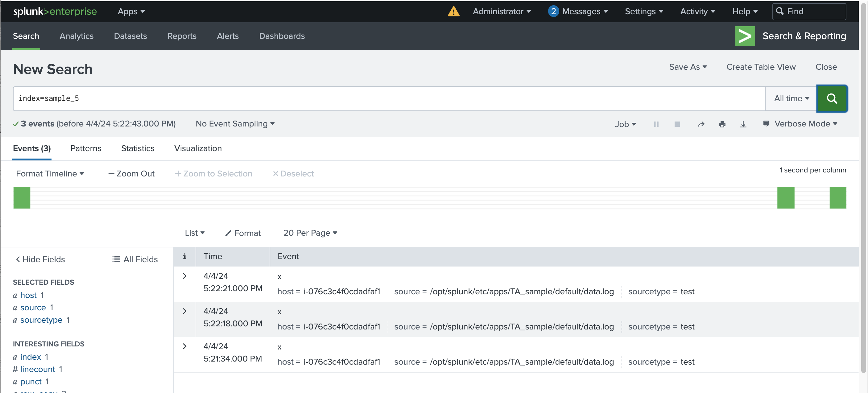Click the export download icon

(743, 124)
